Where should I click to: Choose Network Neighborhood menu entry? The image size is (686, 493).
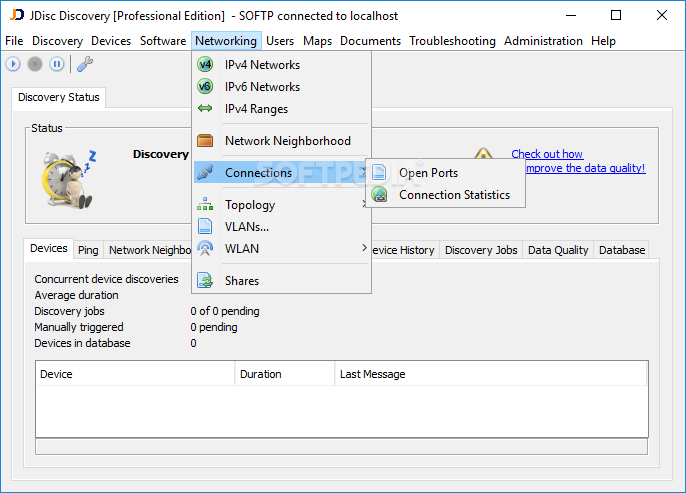[282, 141]
